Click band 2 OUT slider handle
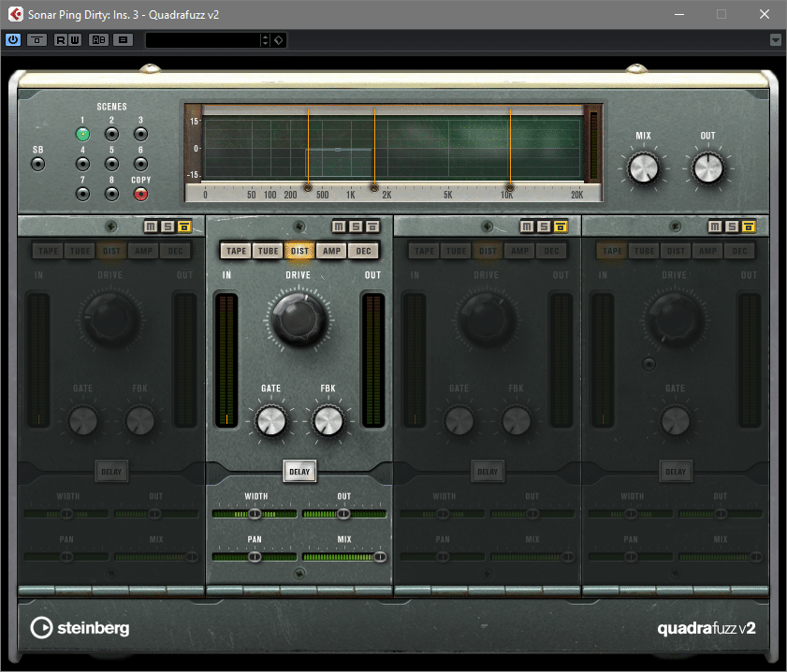The image size is (787, 672). 343,514
